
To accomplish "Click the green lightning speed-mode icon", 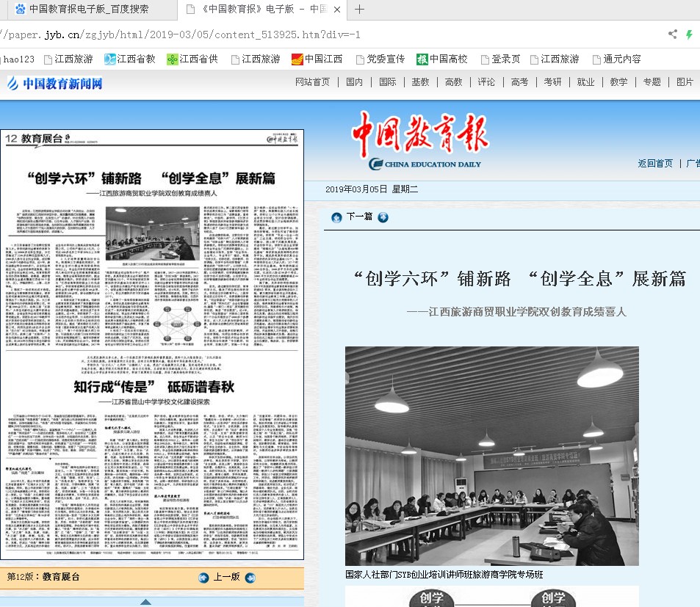I will click(x=689, y=34).
